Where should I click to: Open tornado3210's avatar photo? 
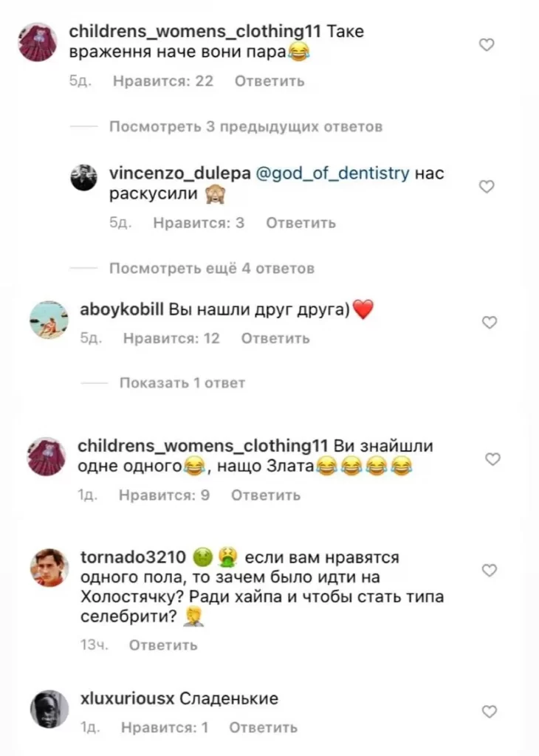tap(49, 568)
